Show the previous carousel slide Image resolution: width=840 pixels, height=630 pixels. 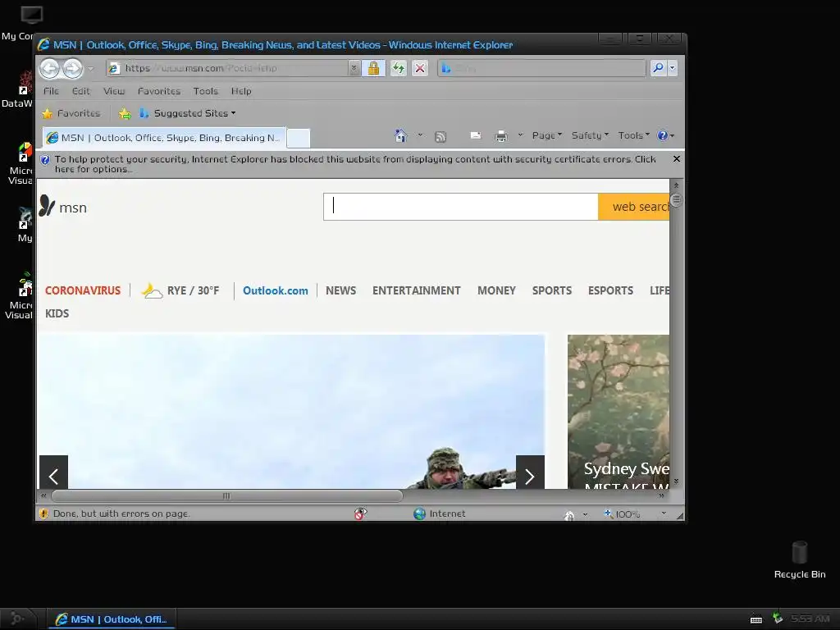tap(53, 472)
